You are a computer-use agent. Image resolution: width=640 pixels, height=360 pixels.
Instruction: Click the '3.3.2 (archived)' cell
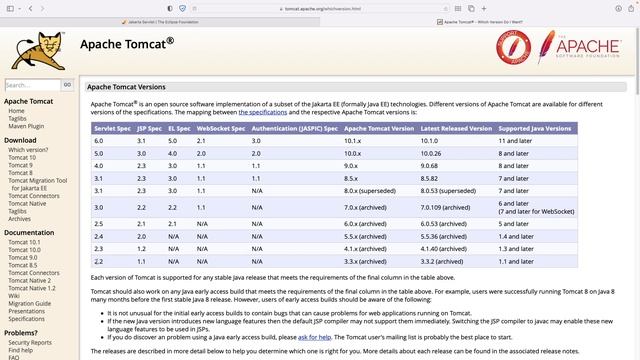(x=442, y=262)
